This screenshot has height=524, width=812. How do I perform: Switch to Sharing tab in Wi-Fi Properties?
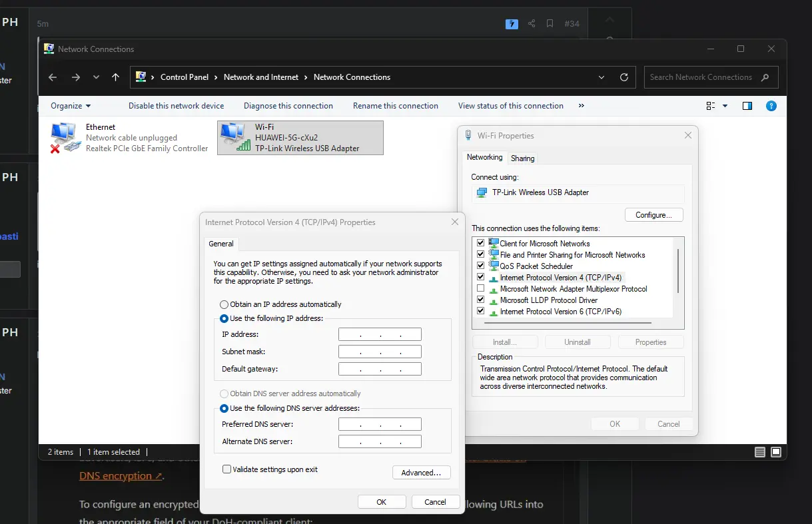click(x=522, y=158)
